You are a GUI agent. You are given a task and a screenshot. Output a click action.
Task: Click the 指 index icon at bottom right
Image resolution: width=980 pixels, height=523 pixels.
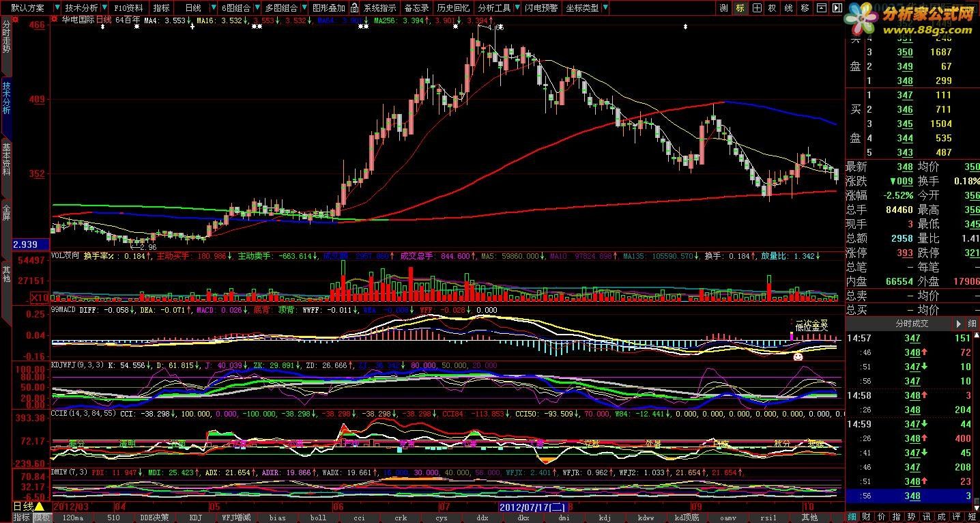(x=895, y=517)
